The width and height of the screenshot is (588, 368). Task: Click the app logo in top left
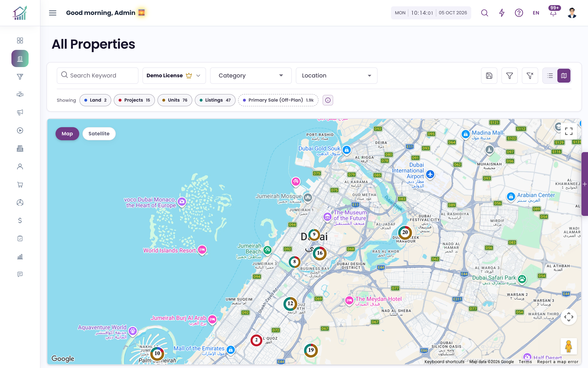20,13
